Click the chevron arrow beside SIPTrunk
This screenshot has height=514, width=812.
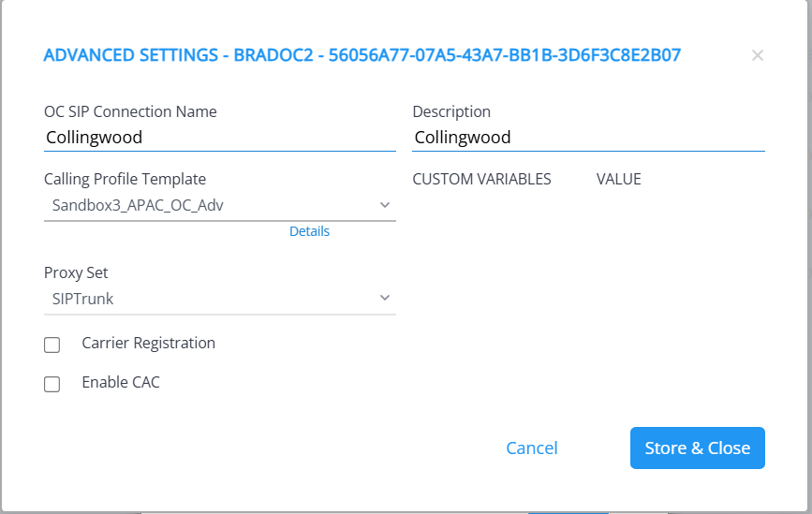(x=385, y=299)
